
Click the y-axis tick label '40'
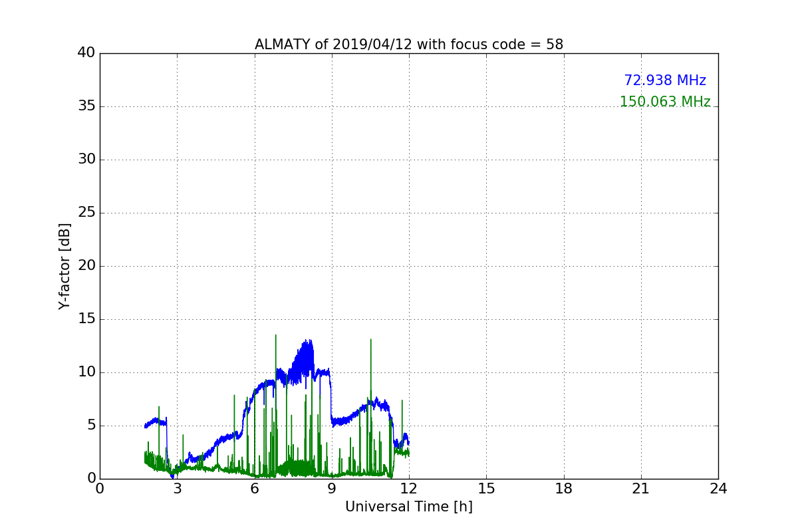pyautogui.click(x=86, y=53)
